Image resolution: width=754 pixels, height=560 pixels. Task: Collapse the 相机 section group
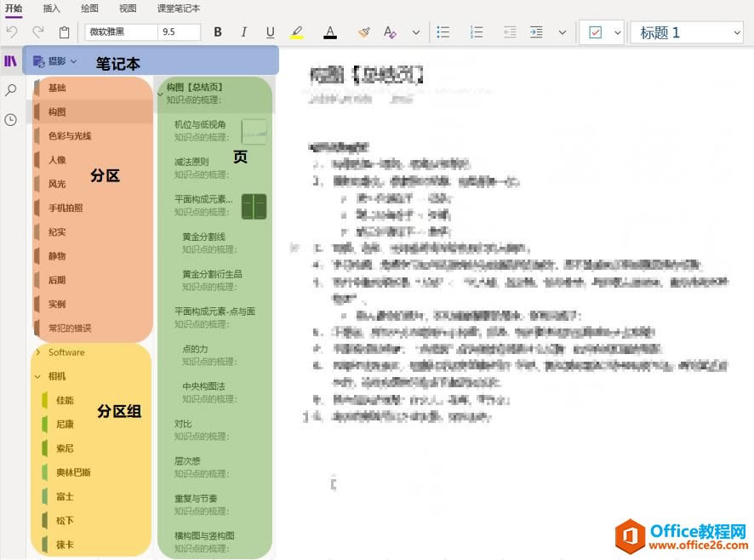[x=38, y=376]
